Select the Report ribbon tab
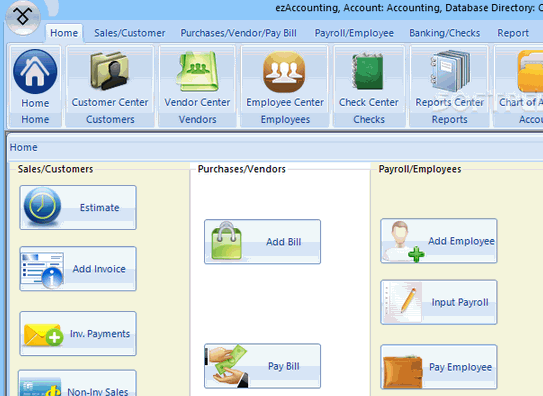The image size is (543, 396). (513, 33)
